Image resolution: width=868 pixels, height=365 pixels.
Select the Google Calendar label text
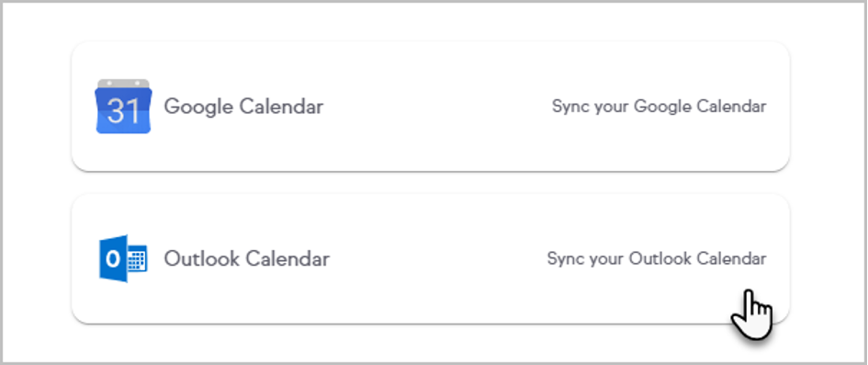[x=243, y=107]
